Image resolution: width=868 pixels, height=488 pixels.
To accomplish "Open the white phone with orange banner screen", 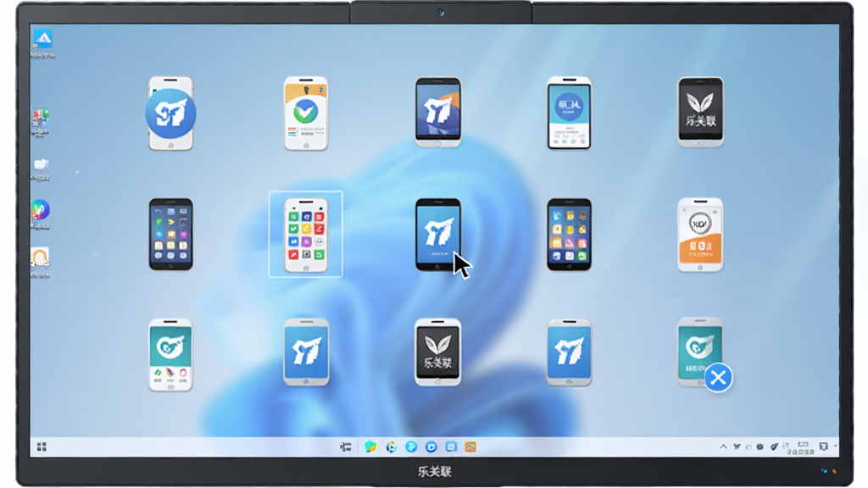I will point(700,235).
